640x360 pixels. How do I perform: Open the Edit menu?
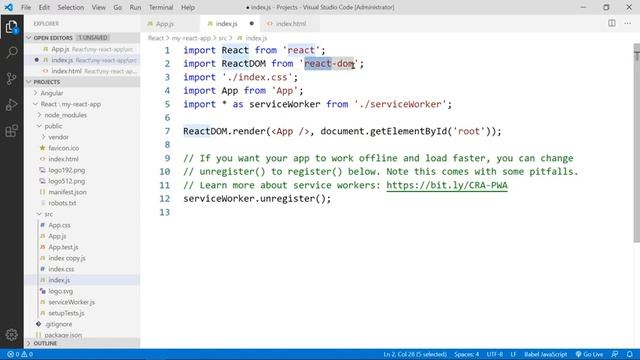point(44,7)
